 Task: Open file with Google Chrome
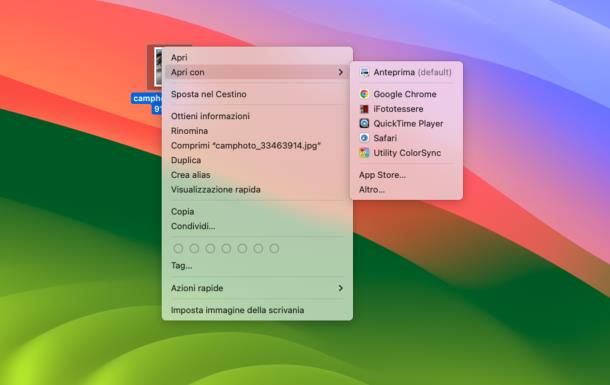(x=407, y=94)
